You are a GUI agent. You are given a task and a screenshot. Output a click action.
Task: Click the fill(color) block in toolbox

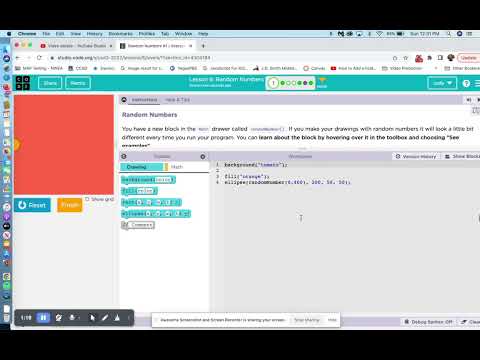139,191
